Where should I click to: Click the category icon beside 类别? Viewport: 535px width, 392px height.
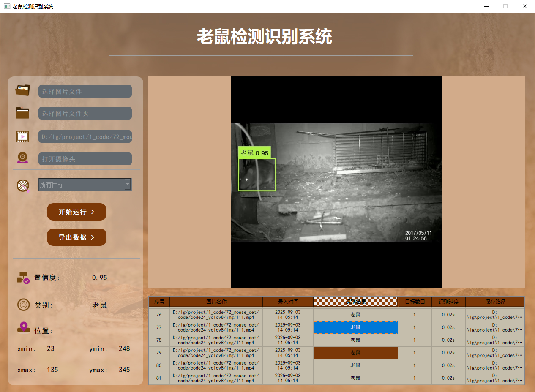tap(23, 305)
